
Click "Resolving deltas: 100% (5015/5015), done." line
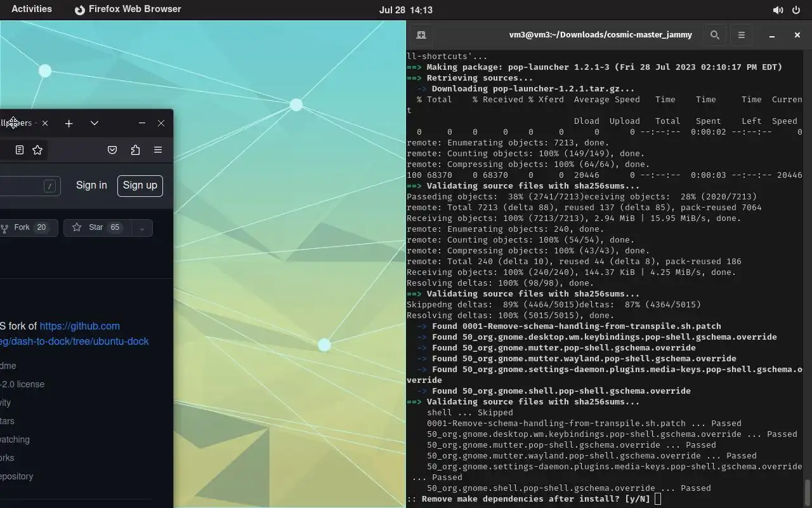(x=511, y=315)
